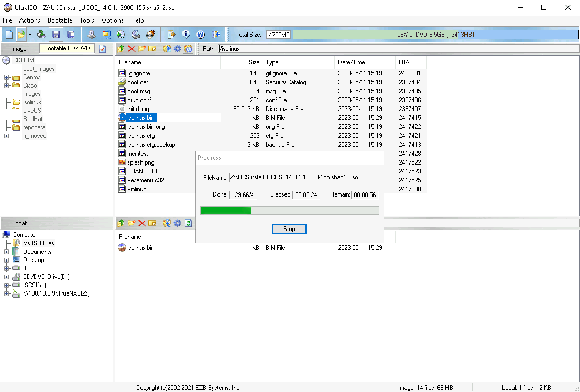Click the Bootable CD/DVD image type button

(x=67, y=49)
